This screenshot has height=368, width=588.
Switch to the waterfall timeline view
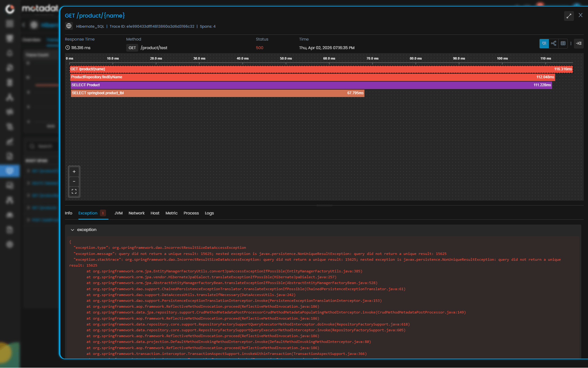(x=544, y=44)
